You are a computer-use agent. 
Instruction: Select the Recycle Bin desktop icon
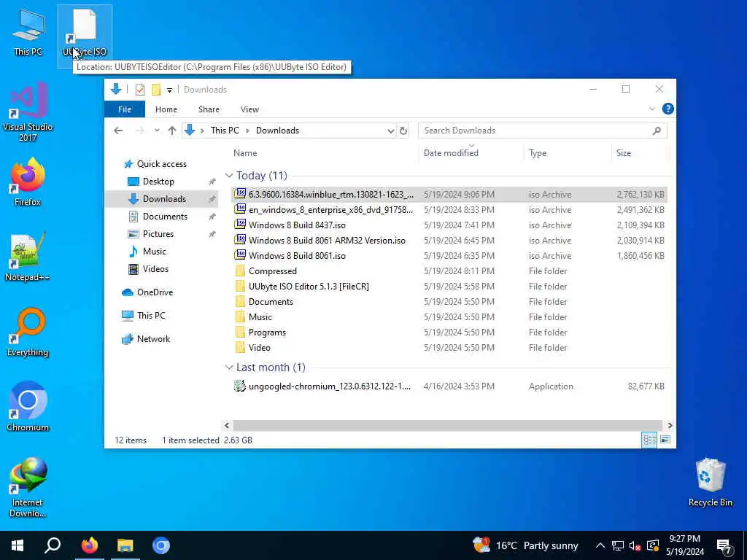coord(711,482)
